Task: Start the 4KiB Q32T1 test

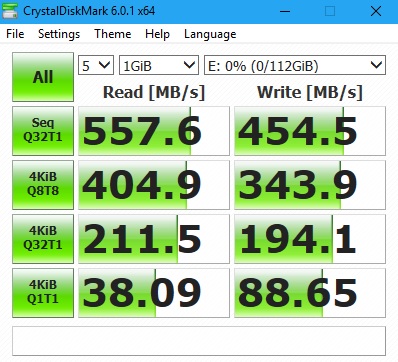Action: coord(43,239)
